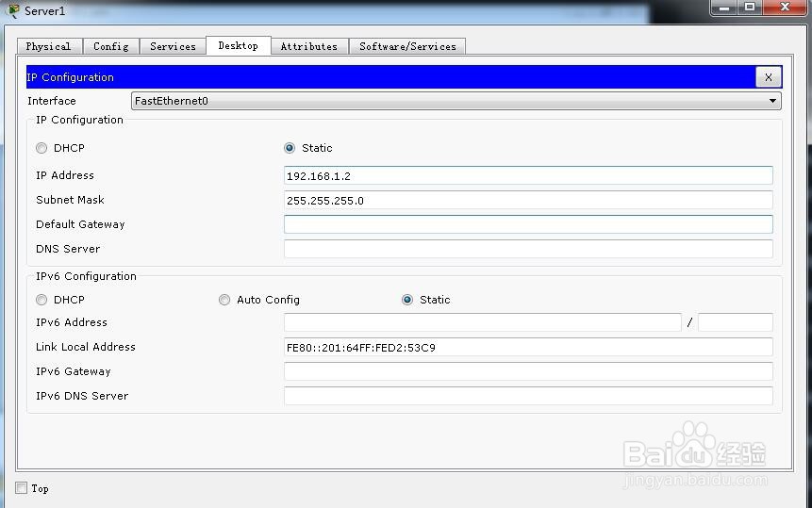The image size is (812, 508).
Task: Switch to the Software/Services tab
Action: (x=407, y=46)
